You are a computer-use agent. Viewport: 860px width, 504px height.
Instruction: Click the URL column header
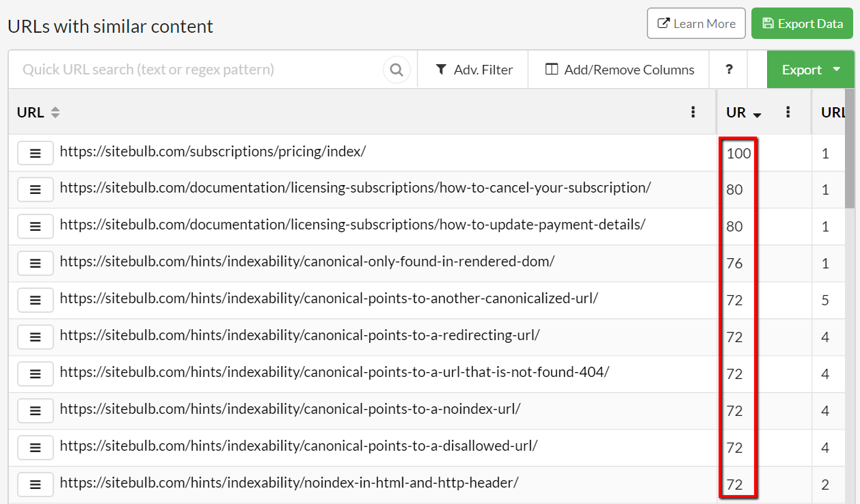pyautogui.click(x=30, y=113)
